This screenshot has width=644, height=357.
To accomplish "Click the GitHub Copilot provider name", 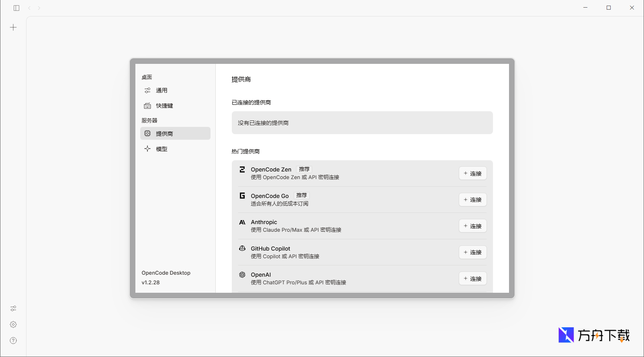I will (270, 249).
